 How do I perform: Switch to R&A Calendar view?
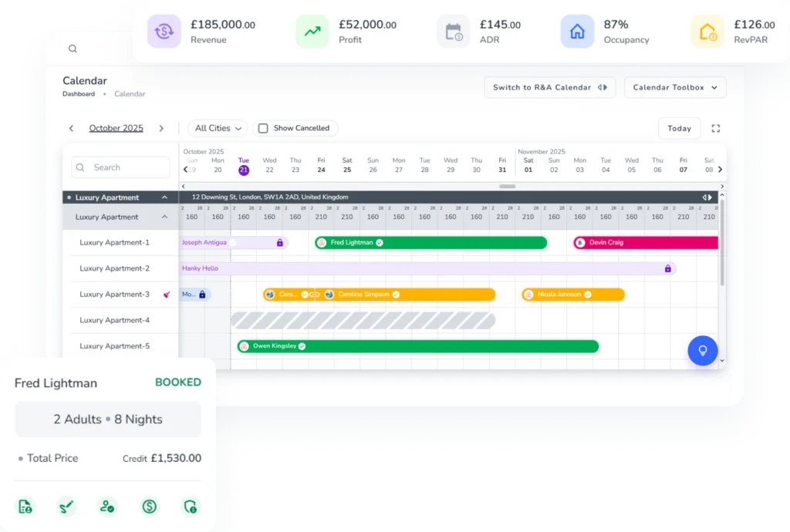549,88
